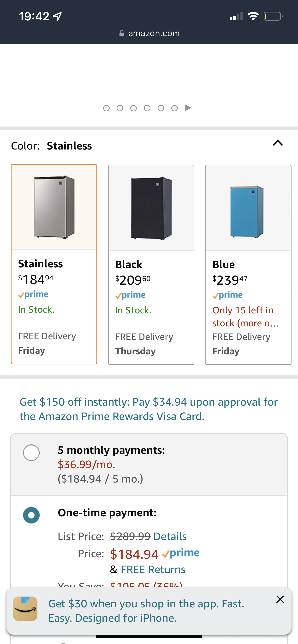298x644 pixels.
Task: Tap the location arrow next to time
Action: (x=58, y=17)
